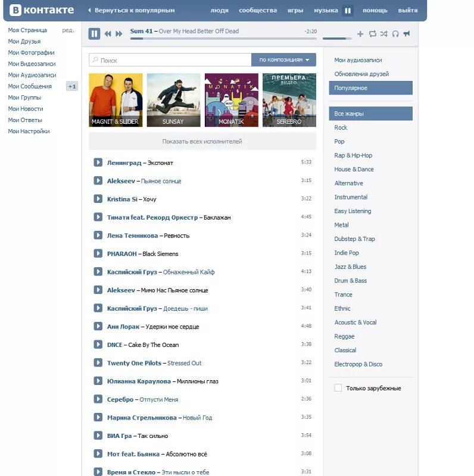Play Twenty One Pilots – Stressed Out

click(98, 362)
